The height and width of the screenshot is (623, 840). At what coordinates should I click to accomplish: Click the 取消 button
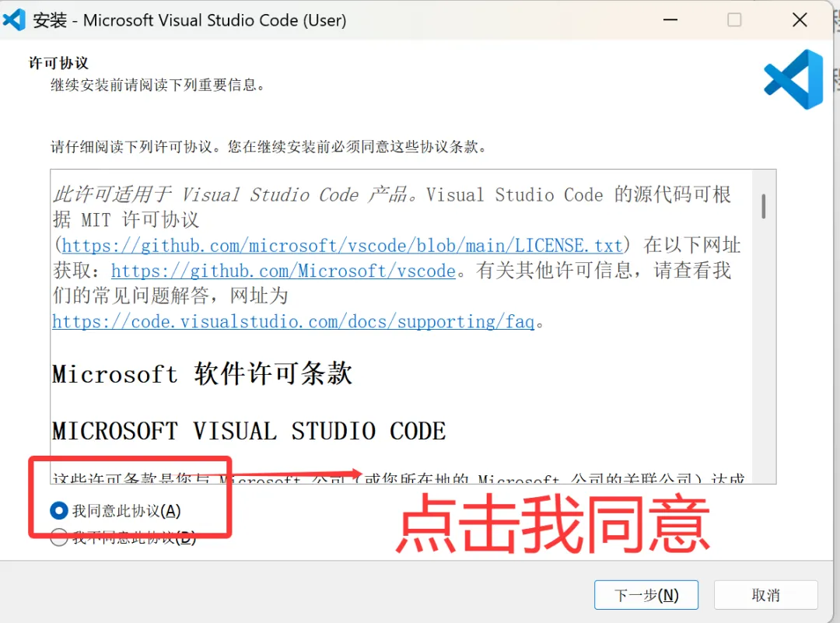click(765, 594)
